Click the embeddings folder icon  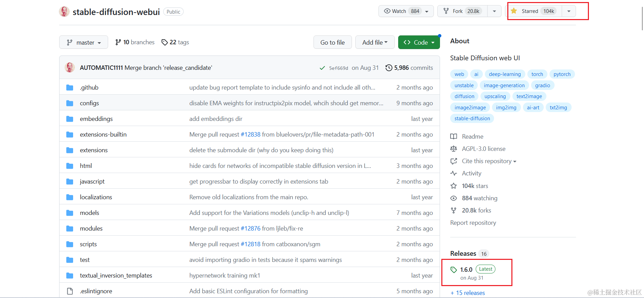70,119
